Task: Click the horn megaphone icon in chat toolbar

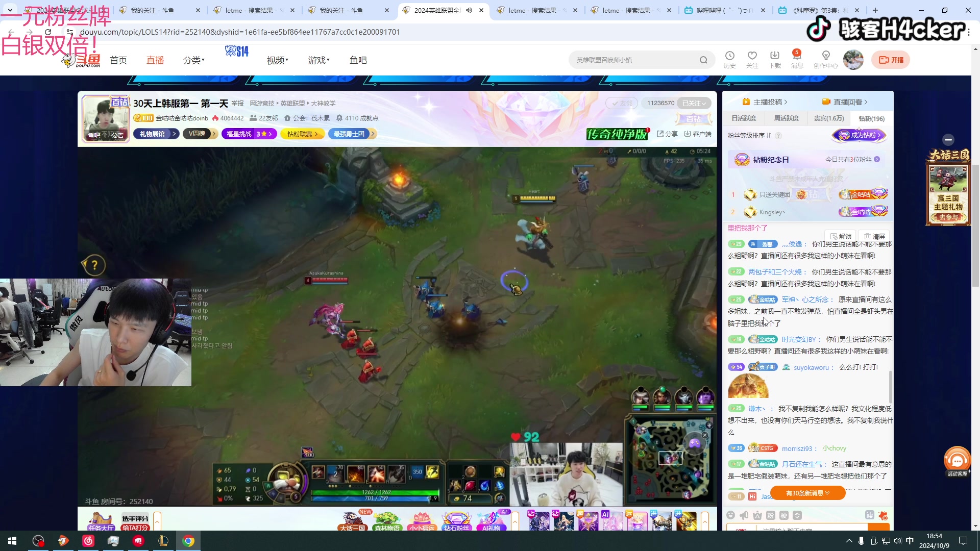Action: (x=744, y=515)
